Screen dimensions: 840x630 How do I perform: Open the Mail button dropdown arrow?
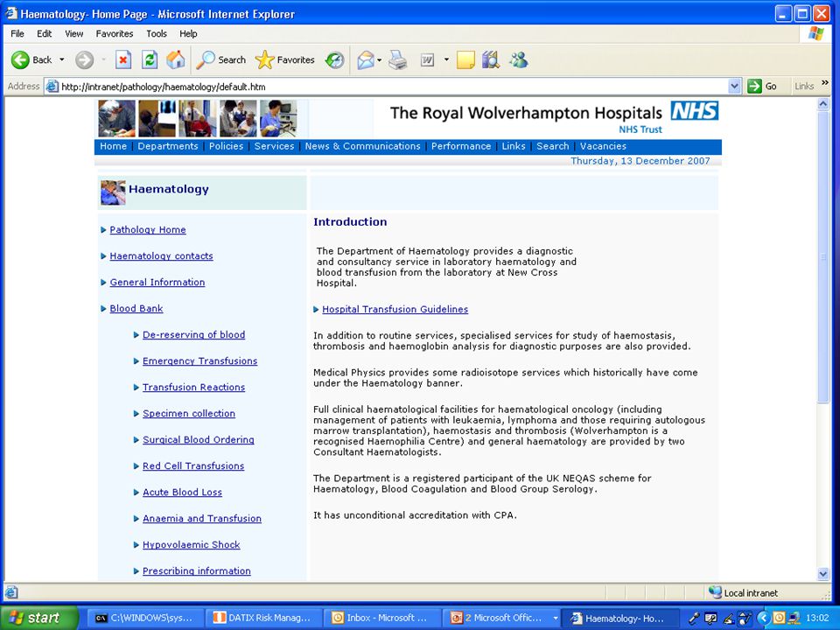pyautogui.click(x=379, y=60)
